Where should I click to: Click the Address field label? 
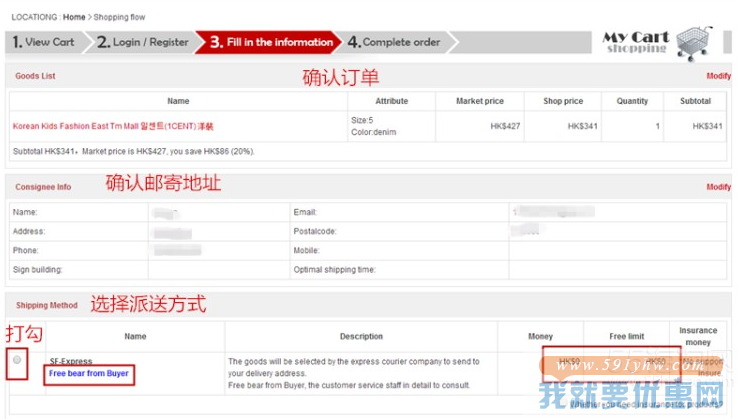pyautogui.click(x=29, y=232)
